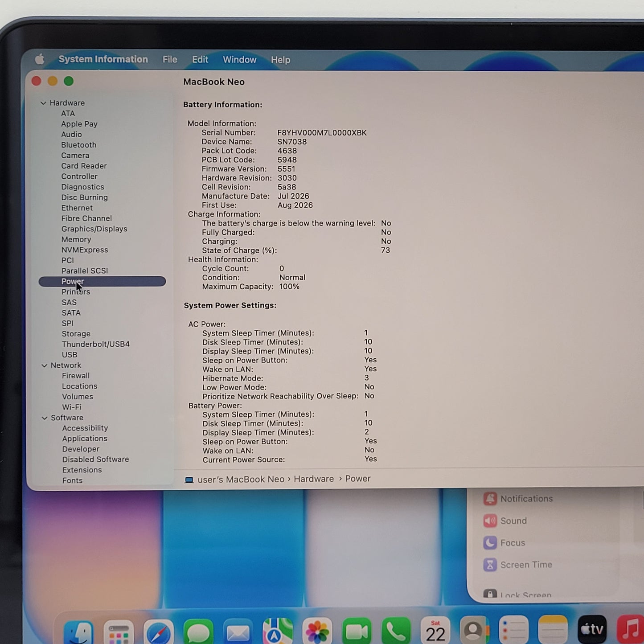Open the Finder icon in the Dock

pos(78,632)
